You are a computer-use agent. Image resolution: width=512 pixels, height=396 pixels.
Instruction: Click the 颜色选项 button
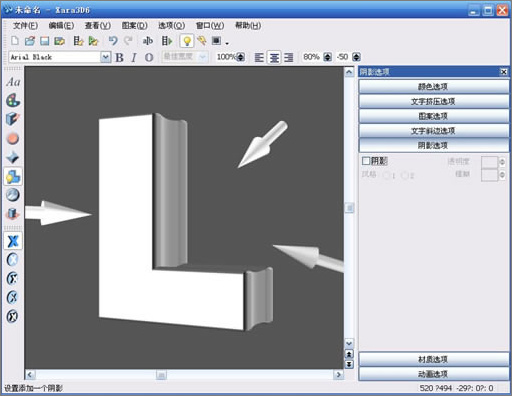[434, 87]
